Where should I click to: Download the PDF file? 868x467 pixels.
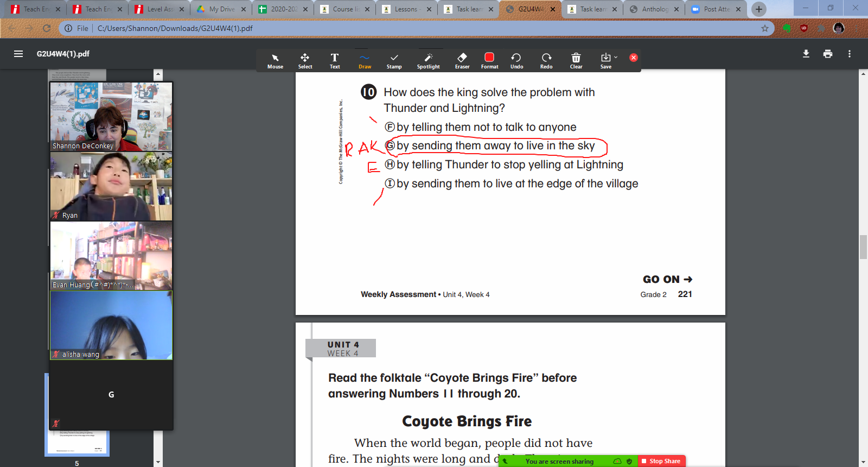point(806,54)
